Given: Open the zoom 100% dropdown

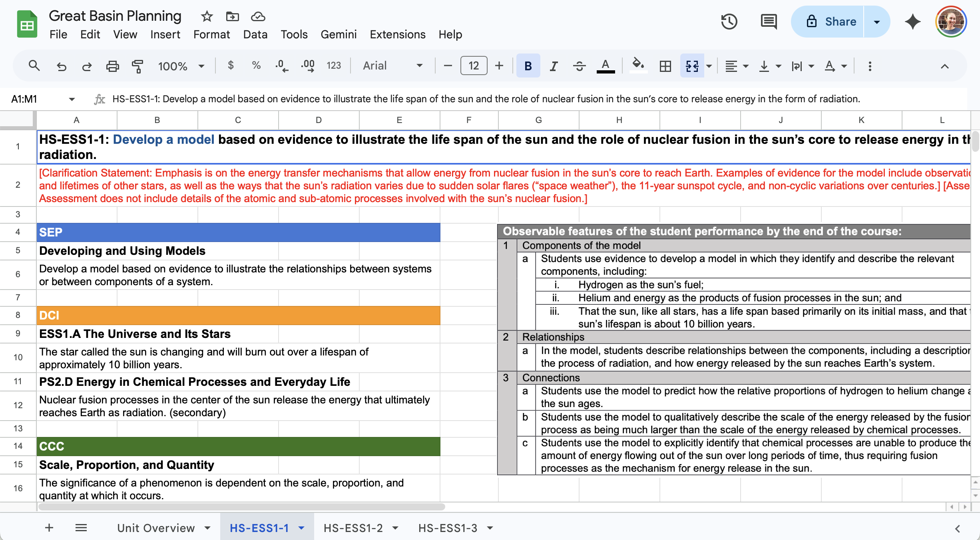Looking at the screenshot, I should (181, 66).
